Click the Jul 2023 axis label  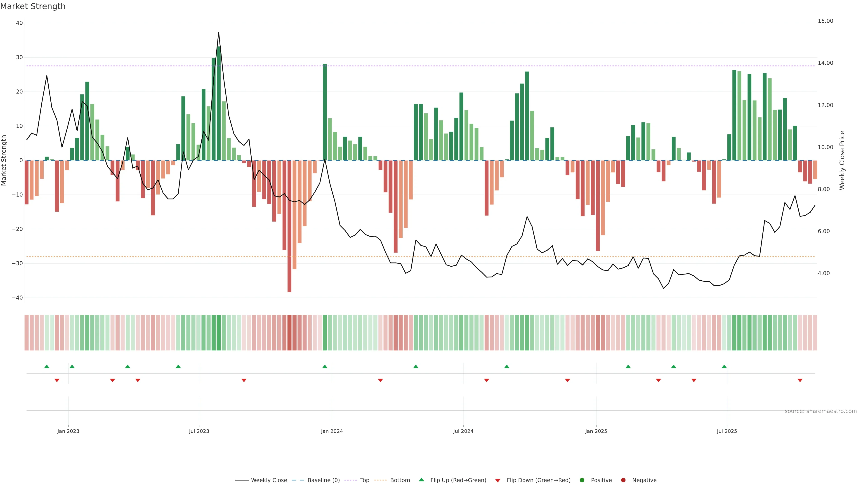click(199, 431)
